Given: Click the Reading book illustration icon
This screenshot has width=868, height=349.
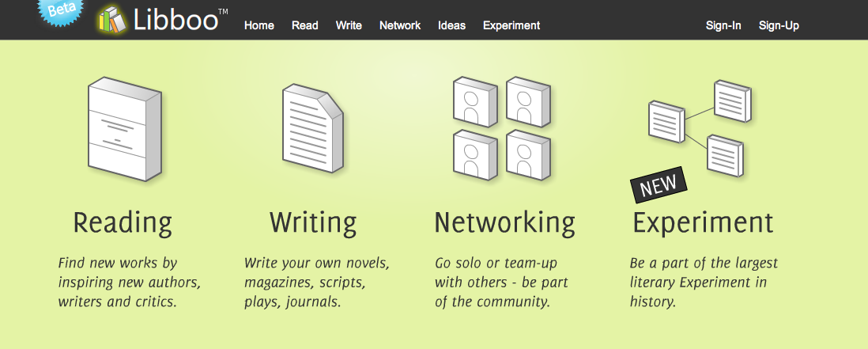Looking at the screenshot, I should coord(124,128).
